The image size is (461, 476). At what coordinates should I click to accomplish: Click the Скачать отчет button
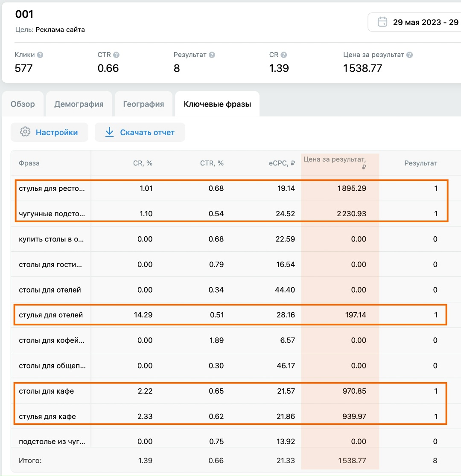pyautogui.click(x=140, y=132)
